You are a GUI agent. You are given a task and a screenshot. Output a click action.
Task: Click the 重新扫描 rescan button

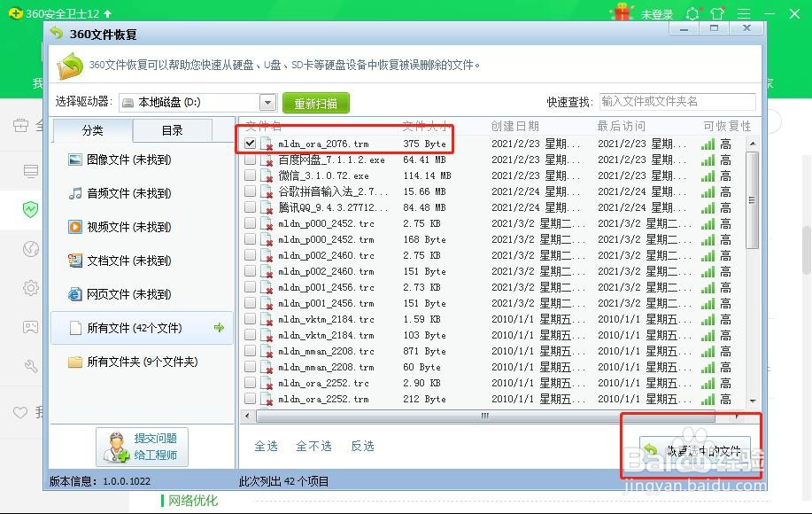[x=316, y=103]
